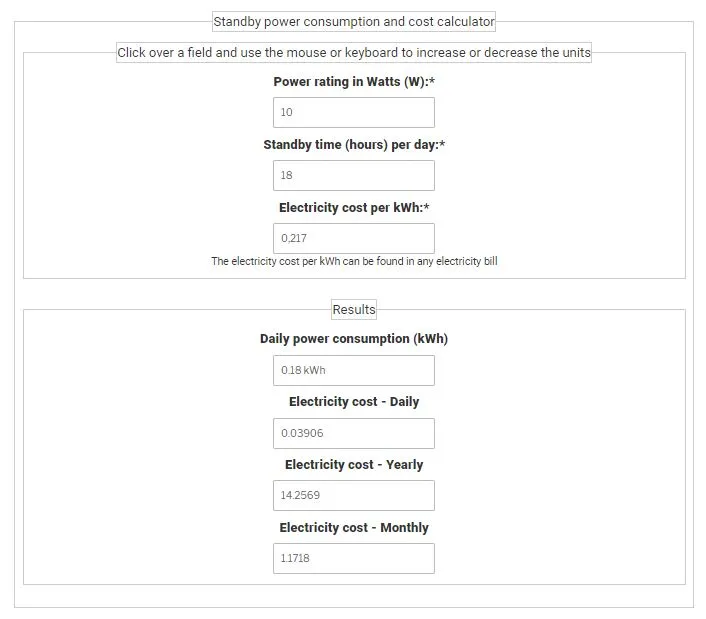This screenshot has height=619, width=706.
Task: Click the Daily power consumption result field
Action: pyautogui.click(x=353, y=370)
